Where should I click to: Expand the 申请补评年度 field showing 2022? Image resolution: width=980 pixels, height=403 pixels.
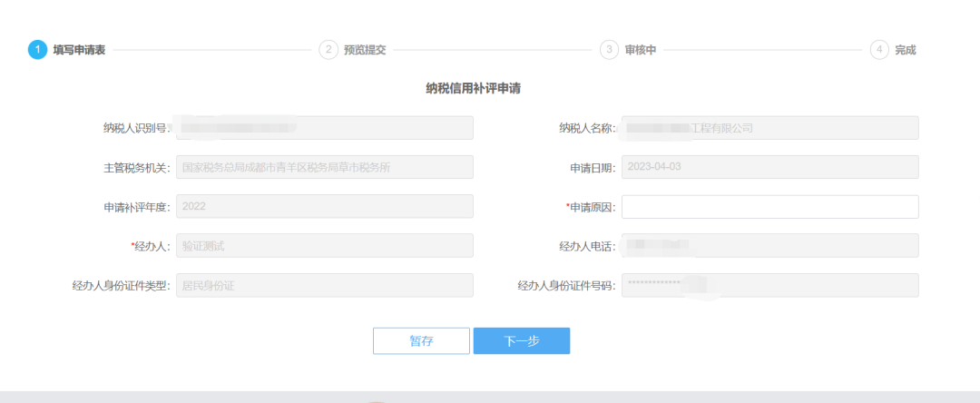324,207
